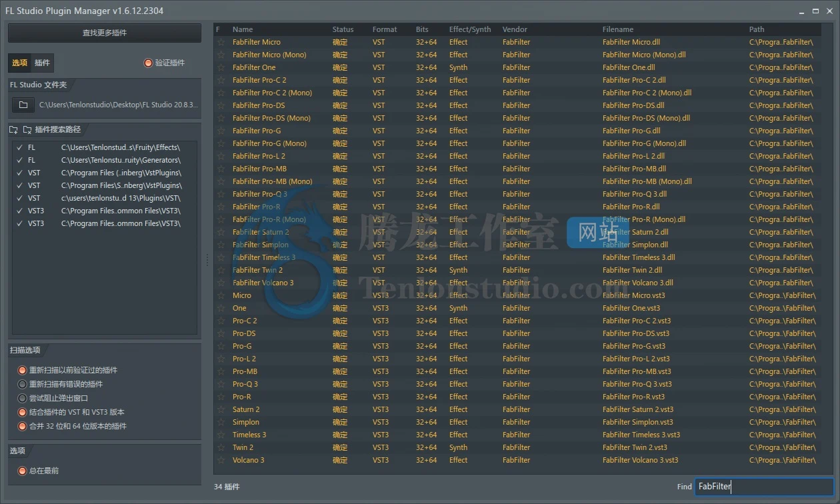Star the FabFilter Micro plugin

pyautogui.click(x=221, y=42)
